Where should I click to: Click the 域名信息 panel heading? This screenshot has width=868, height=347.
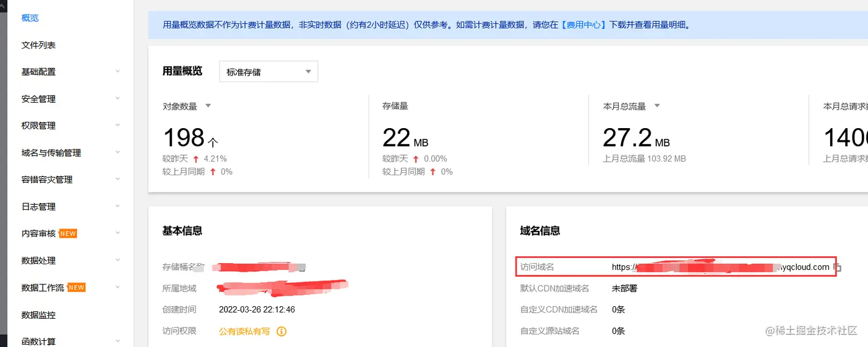click(540, 230)
